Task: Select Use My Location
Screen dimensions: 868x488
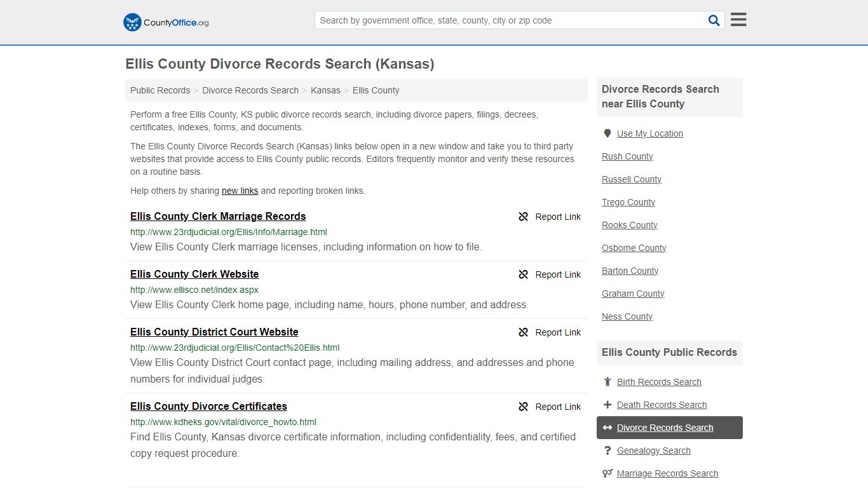Action: coord(650,133)
